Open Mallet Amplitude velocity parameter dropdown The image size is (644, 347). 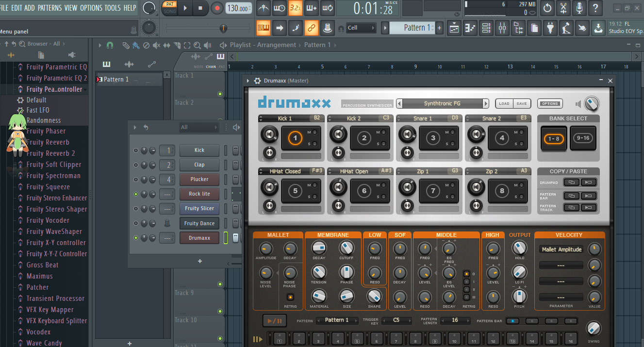click(561, 249)
